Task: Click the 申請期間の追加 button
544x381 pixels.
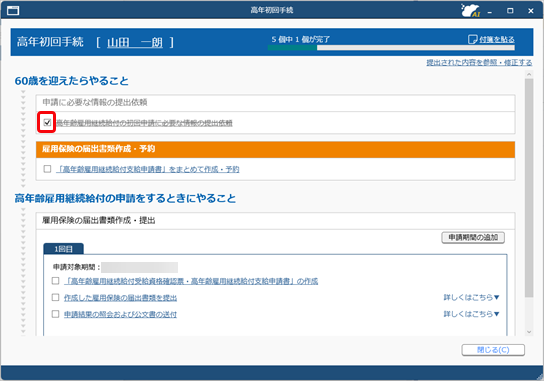Action: tap(473, 237)
